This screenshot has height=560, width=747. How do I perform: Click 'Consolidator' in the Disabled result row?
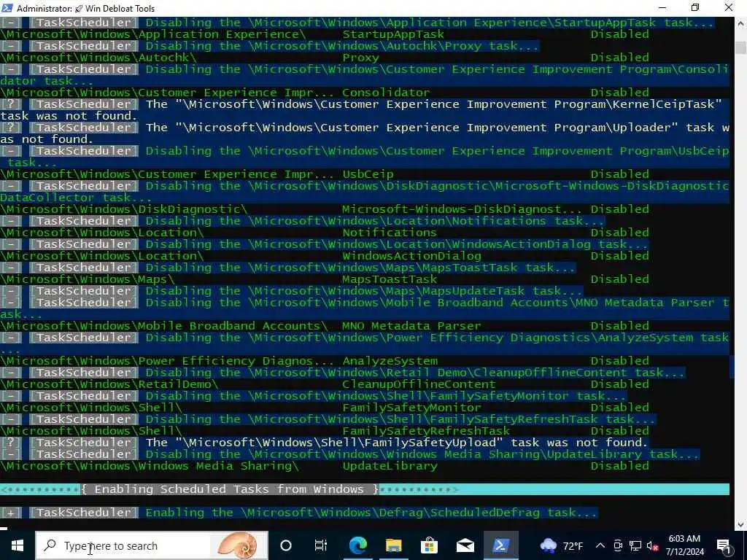click(x=386, y=93)
